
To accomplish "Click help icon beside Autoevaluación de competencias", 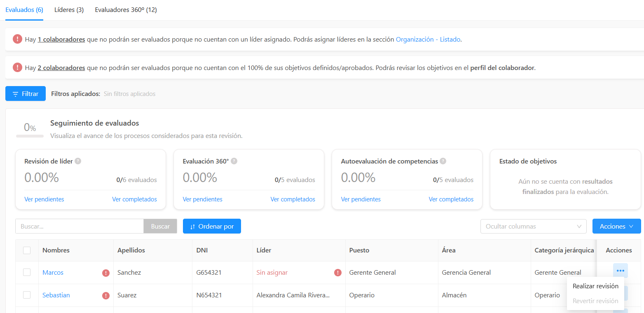I will click(x=443, y=161).
